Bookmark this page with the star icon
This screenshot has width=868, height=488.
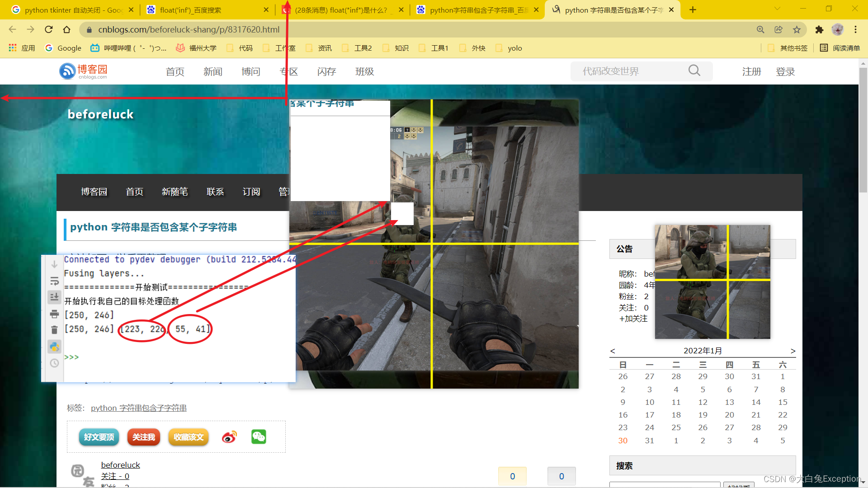pyautogui.click(x=797, y=29)
